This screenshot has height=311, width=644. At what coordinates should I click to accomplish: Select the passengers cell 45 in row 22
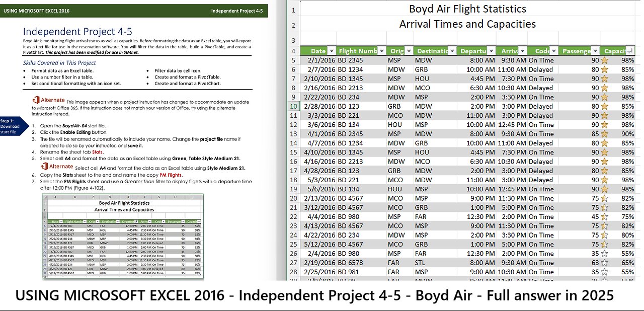coord(579,217)
